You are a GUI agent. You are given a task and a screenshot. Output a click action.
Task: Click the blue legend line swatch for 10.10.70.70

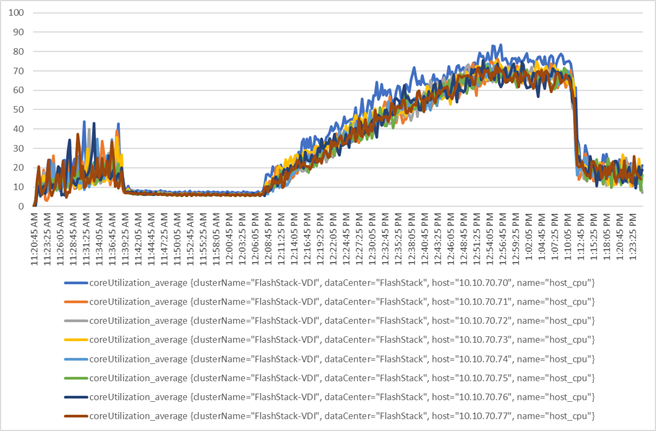(76, 283)
